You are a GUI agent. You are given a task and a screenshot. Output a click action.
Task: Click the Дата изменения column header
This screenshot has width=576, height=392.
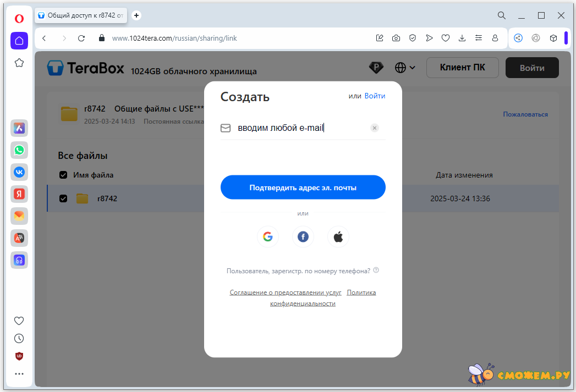464,175
